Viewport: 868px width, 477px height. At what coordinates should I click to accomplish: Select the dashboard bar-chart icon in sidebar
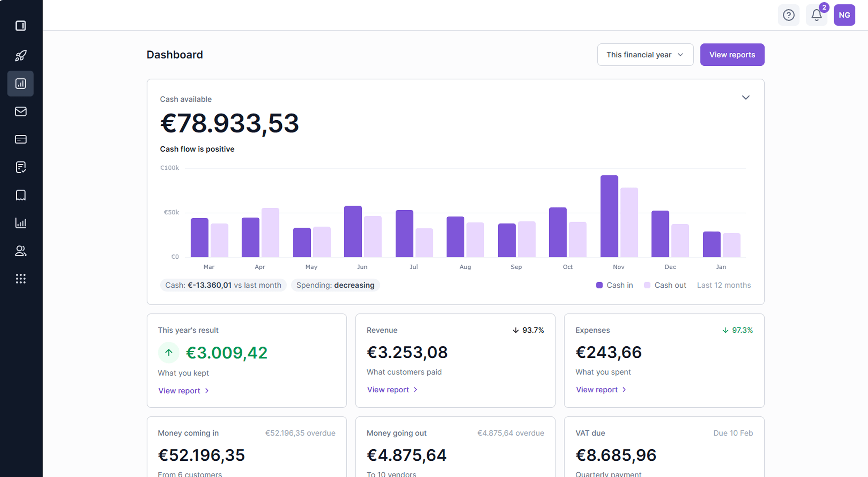(x=21, y=83)
